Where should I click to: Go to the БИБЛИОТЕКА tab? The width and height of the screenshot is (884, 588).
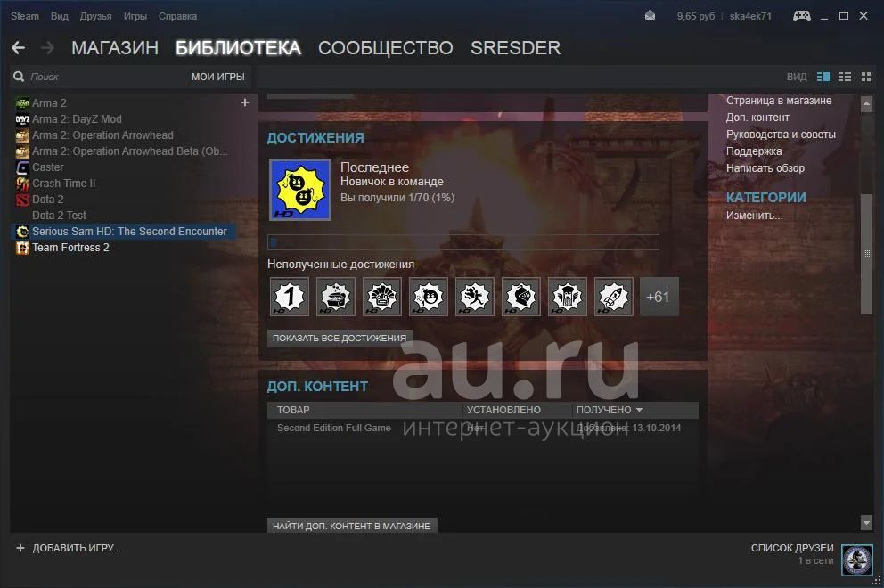pos(239,48)
